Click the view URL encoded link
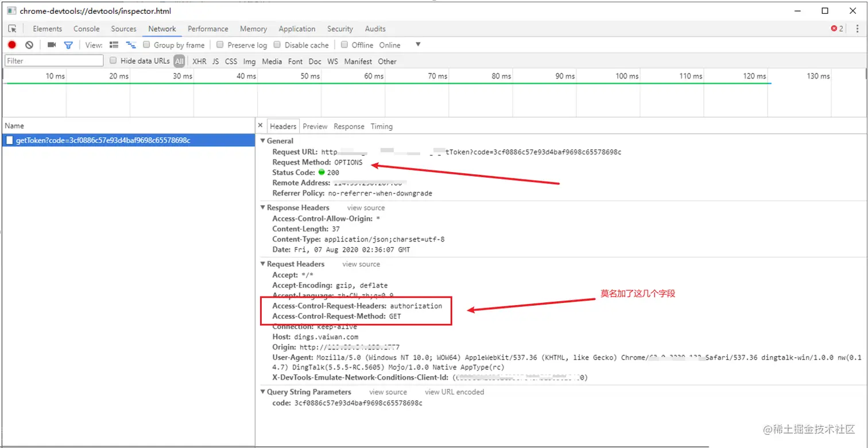The height and width of the screenshot is (448, 868). coord(455,392)
